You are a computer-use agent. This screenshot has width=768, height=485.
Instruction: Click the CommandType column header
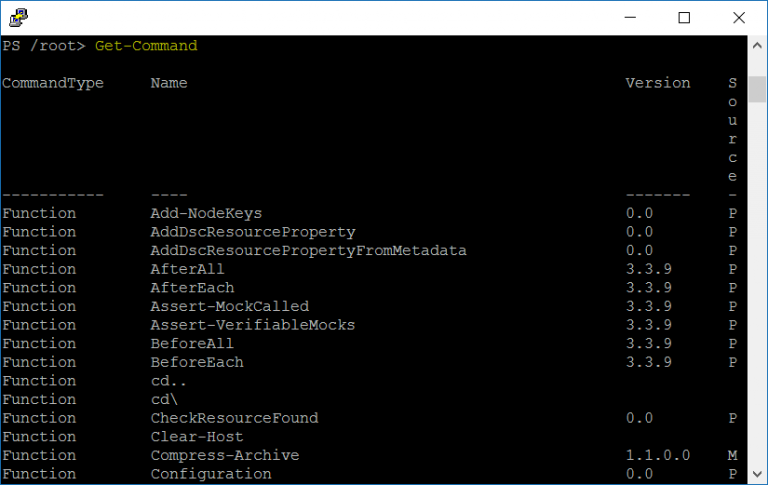[x=53, y=83]
